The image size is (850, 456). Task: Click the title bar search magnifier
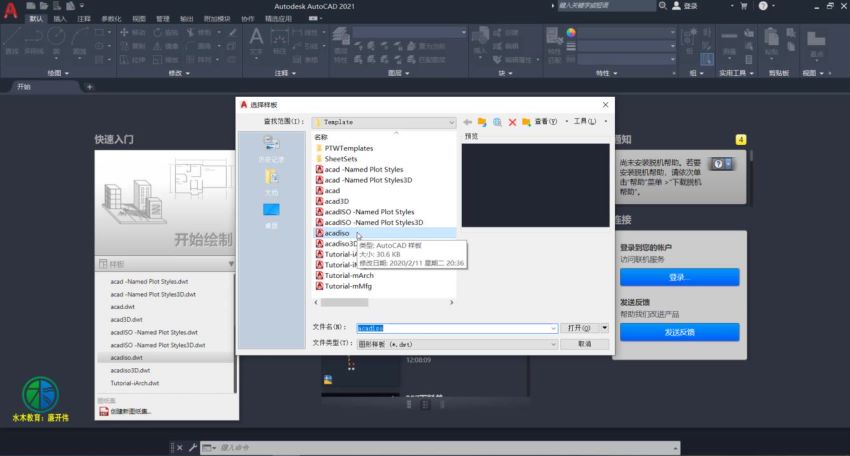coord(662,5)
